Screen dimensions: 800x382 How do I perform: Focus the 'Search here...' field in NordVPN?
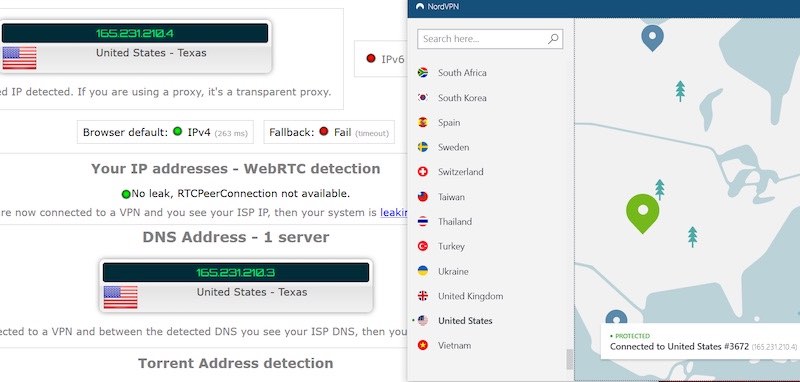(x=490, y=39)
